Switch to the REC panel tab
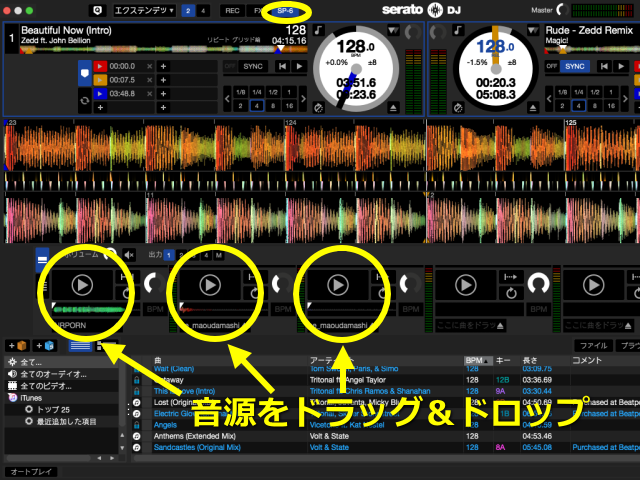Screen dimensions: 640x480 point(232,10)
